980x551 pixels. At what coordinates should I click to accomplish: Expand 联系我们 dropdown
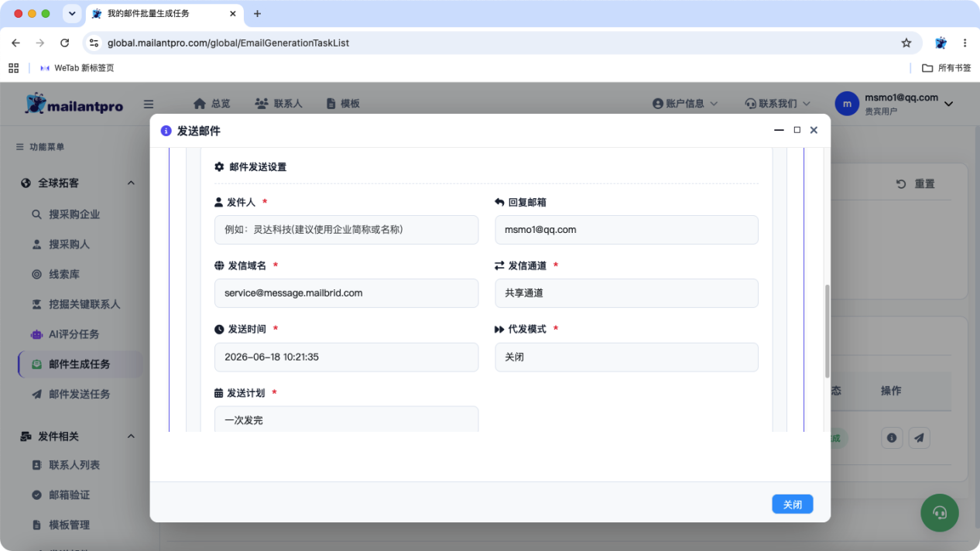[778, 104]
